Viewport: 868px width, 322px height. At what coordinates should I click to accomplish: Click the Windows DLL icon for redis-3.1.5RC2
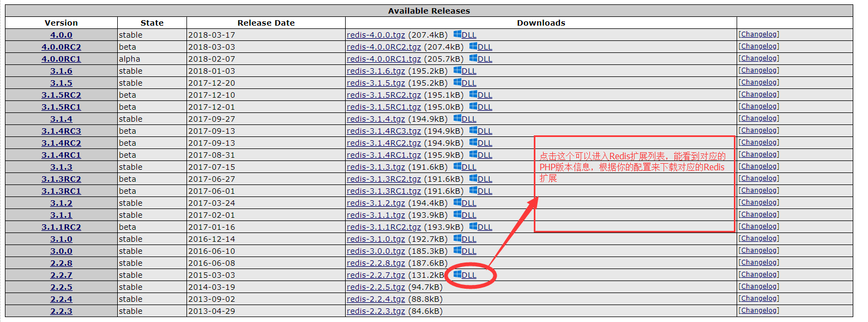pyautogui.click(x=473, y=94)
